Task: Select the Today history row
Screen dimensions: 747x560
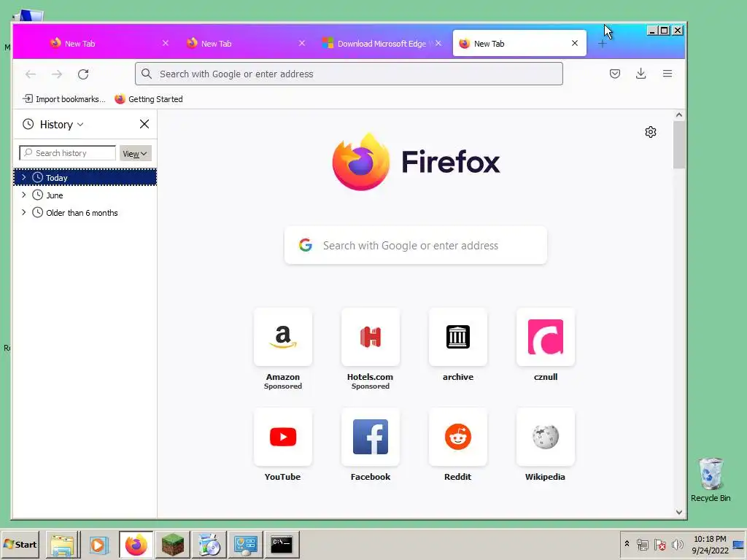Action: pos(85,177)
